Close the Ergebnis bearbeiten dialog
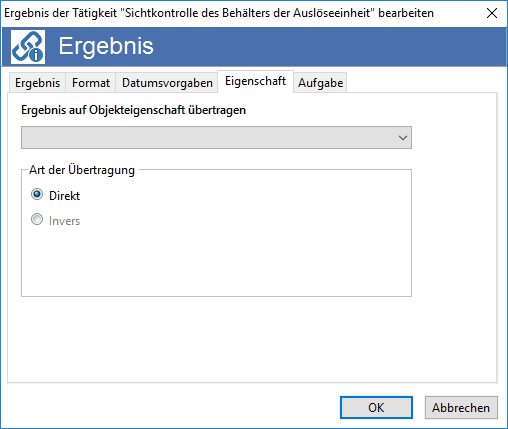508x429 pixels. click(x=492, y=13)
